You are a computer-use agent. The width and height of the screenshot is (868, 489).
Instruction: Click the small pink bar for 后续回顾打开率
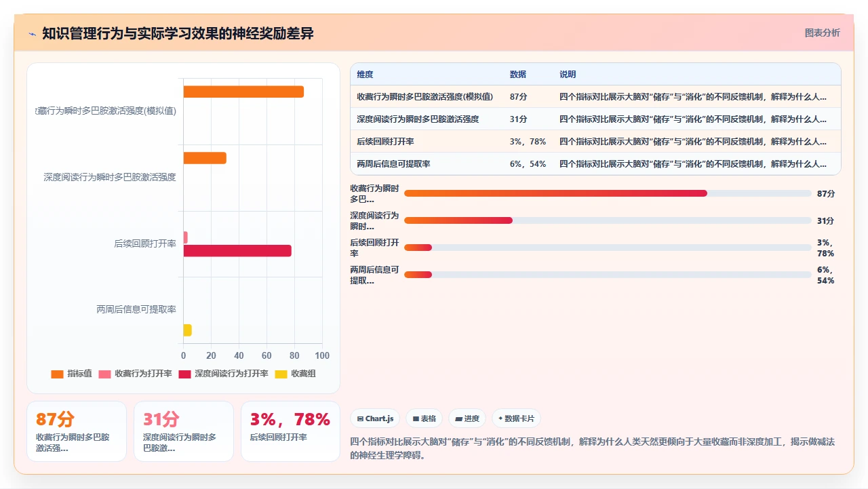pyautogui.click(x=185, y=237)
